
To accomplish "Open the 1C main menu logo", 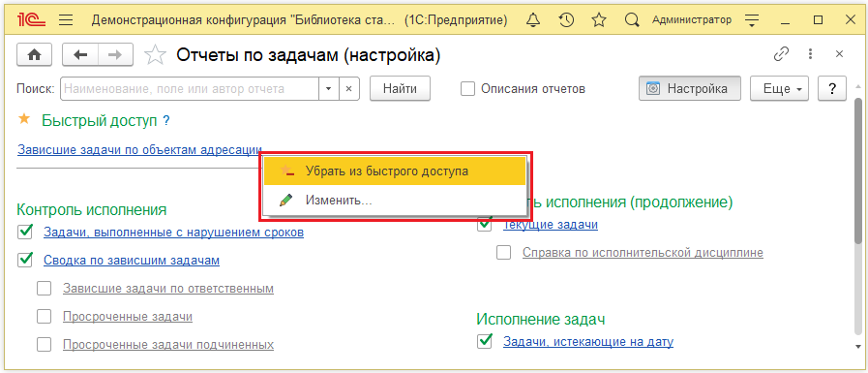I will point(31,20).
